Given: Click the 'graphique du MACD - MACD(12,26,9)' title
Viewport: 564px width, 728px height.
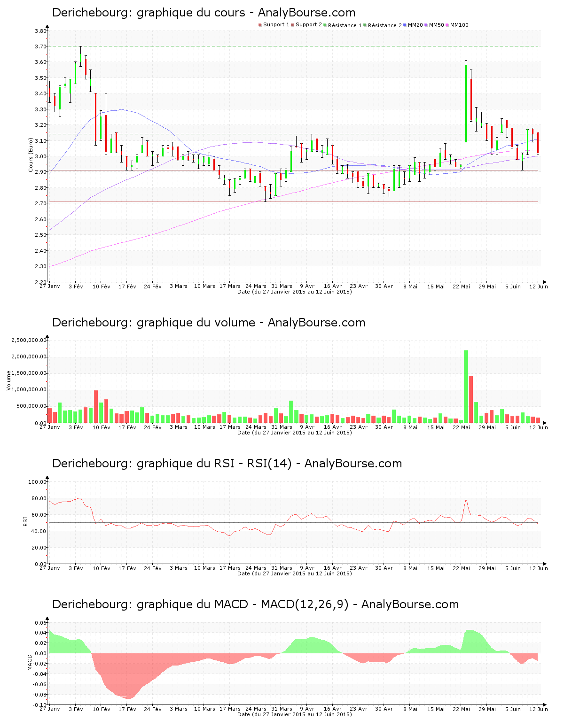Looking at the screenshot, I should pyautogui.click(x=255, y=604).
